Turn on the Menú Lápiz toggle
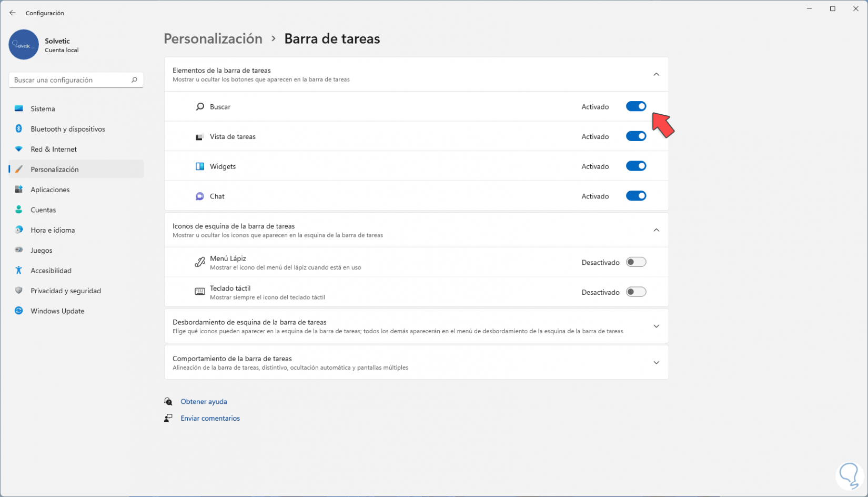The image size is (868, 497). coord(635,262)
